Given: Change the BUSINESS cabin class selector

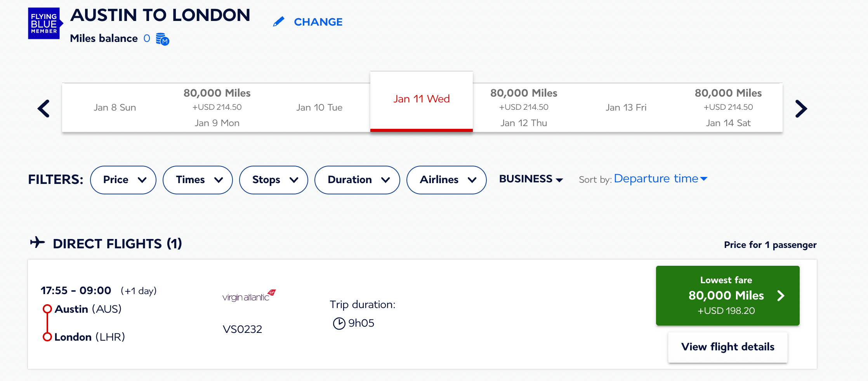Looking at the screenshot, I should click(531, 179).
